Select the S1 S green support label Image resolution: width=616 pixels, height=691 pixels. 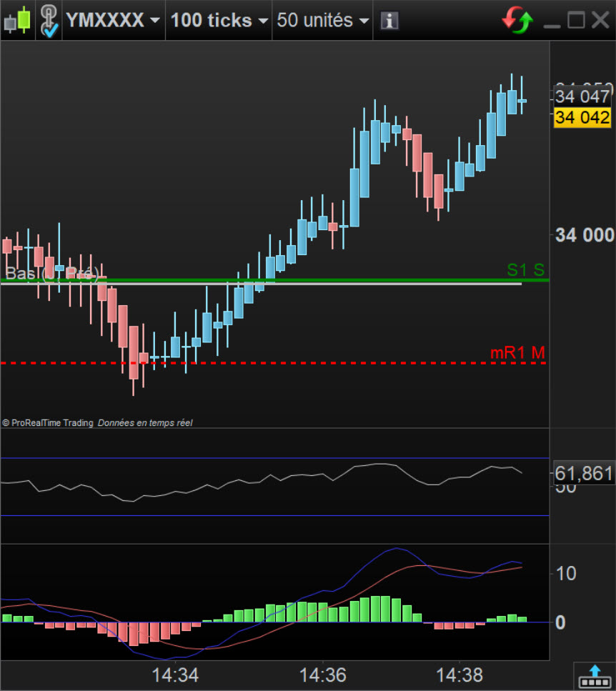point(526,269)
